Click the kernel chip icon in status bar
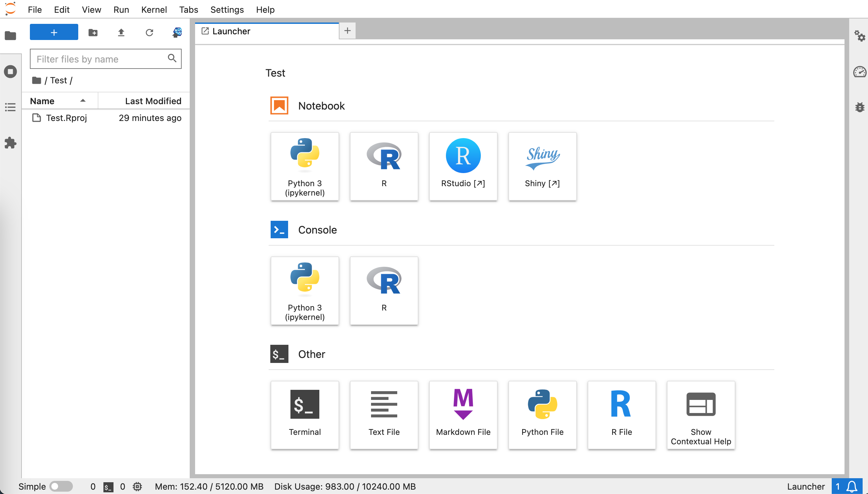The width and height of the screenshot is (868, 494). pyautogui.click(x=137, y=487)
